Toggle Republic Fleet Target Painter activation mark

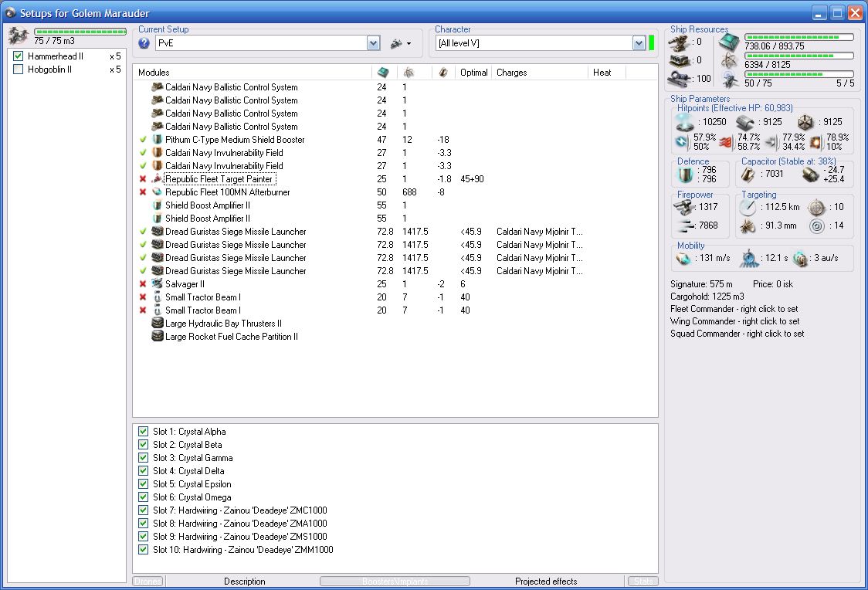point(143,179)
